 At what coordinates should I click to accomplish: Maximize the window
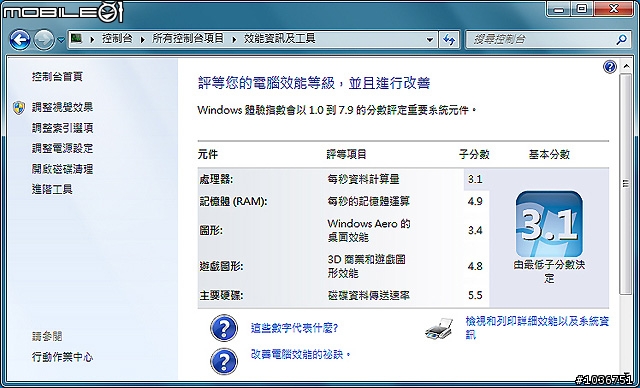pos(583,8)
